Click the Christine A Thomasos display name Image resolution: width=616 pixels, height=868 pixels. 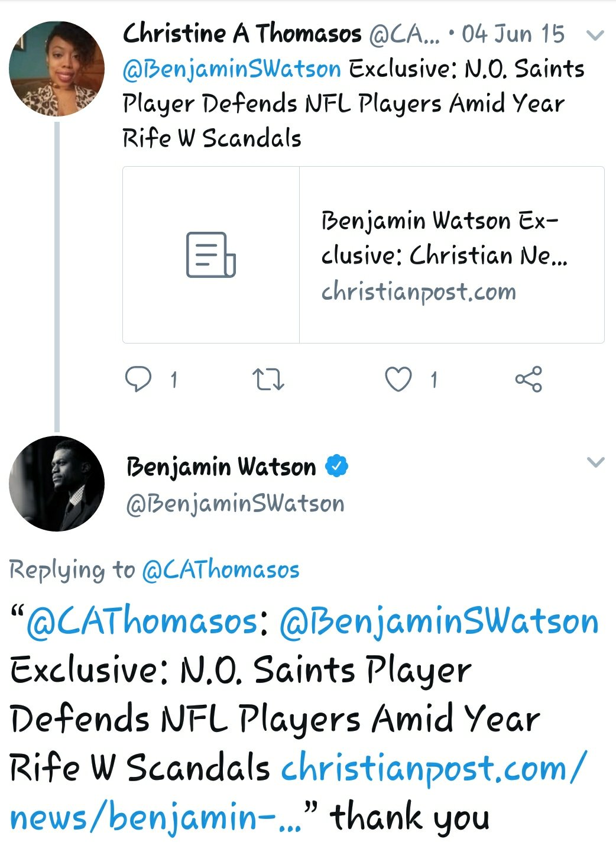[242, 34]
